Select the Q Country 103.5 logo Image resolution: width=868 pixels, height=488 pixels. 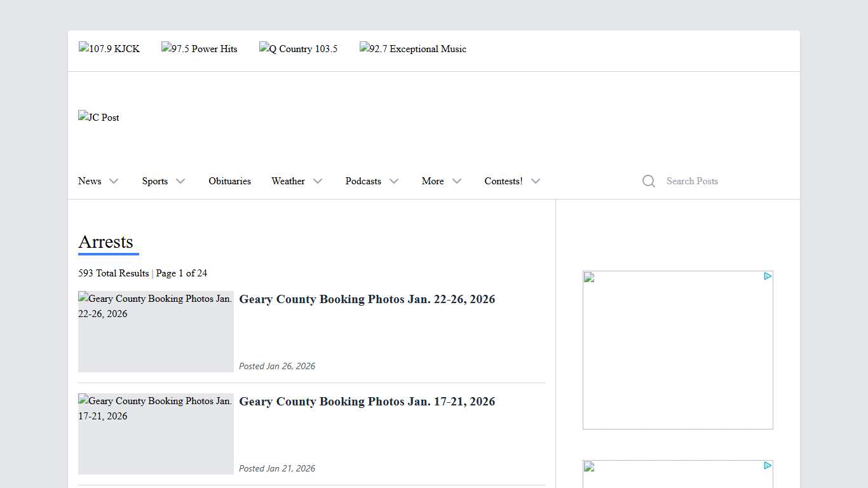coord(299,49)
